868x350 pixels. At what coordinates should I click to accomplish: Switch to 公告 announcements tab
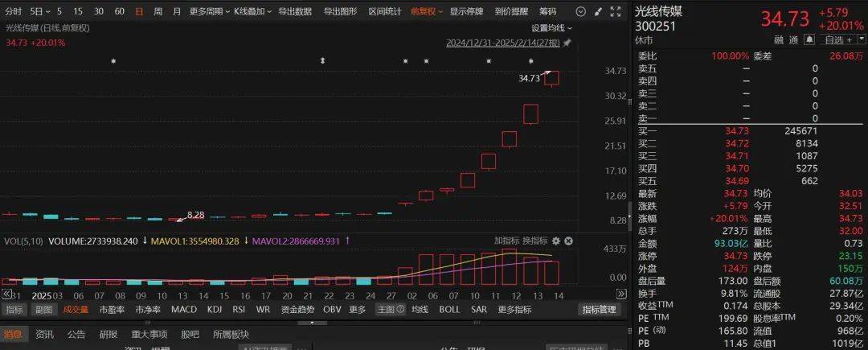76,335
